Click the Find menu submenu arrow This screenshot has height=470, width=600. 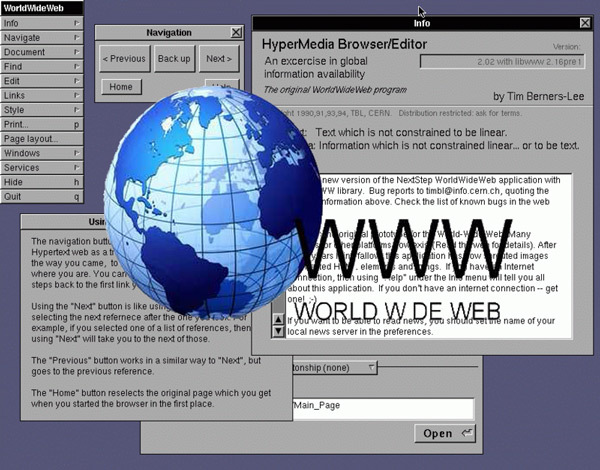77,67
